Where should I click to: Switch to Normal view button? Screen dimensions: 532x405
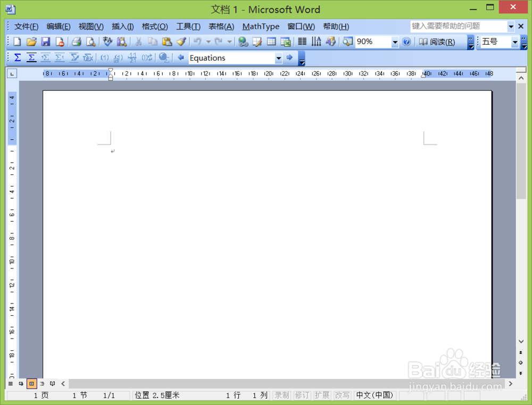pyautogui.click(x=11, y=384)
